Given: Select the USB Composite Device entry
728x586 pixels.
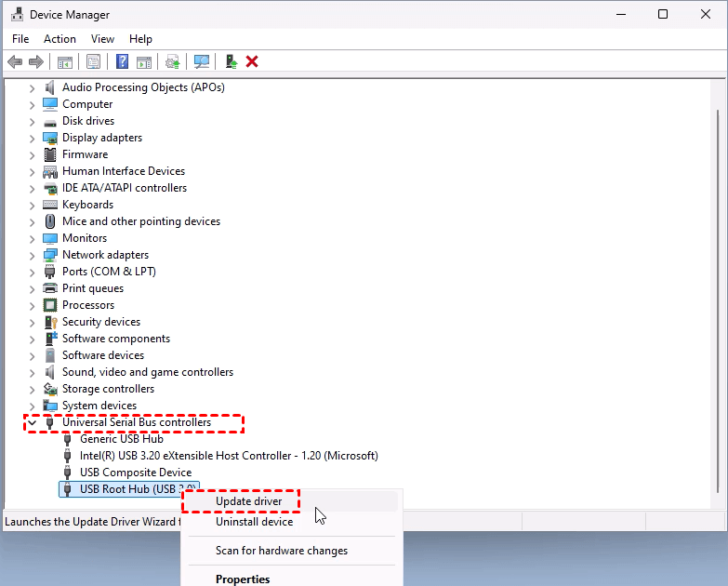Looking at the screenshot, I should [136, 473].
